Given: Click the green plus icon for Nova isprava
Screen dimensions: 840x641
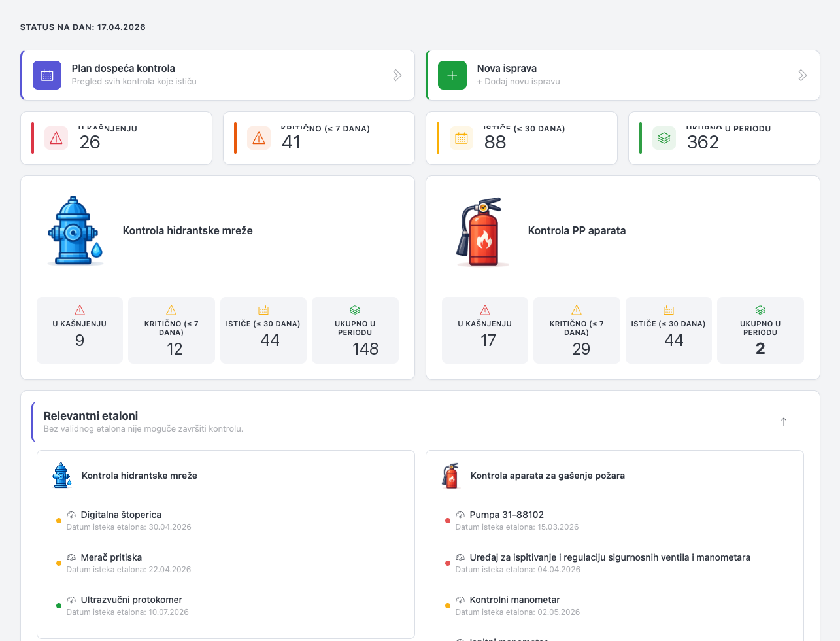Looking at the screenshot, I should pyautogui.click(x=452, y=75).
